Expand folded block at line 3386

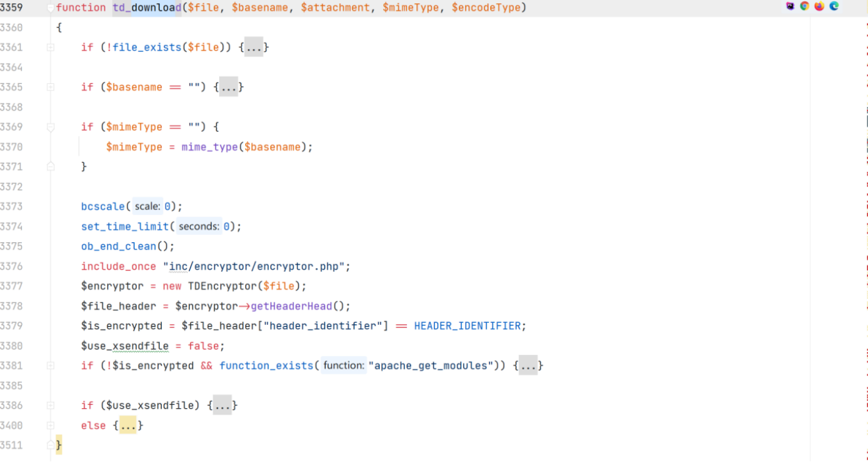51,405
